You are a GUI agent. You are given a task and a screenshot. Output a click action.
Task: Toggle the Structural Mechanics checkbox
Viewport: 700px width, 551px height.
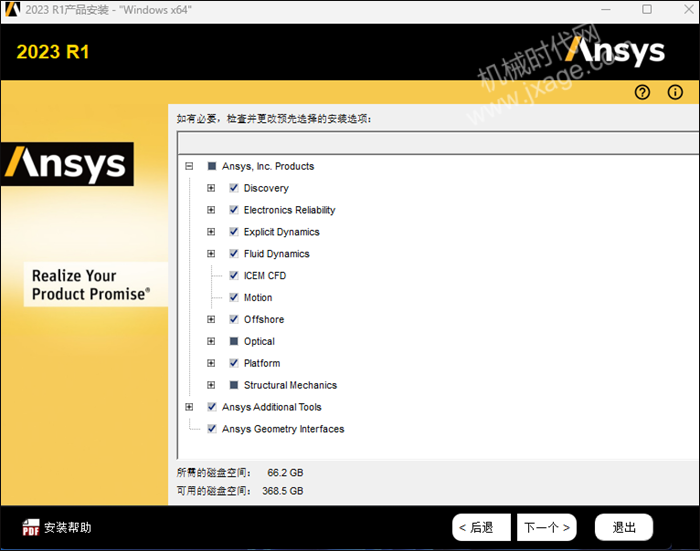click(x=234, y=385)
